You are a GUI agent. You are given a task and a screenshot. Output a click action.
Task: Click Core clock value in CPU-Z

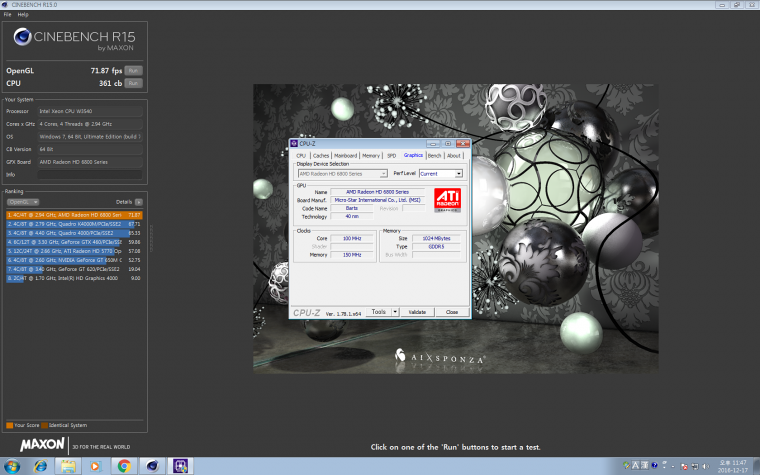tap(352, 238)
